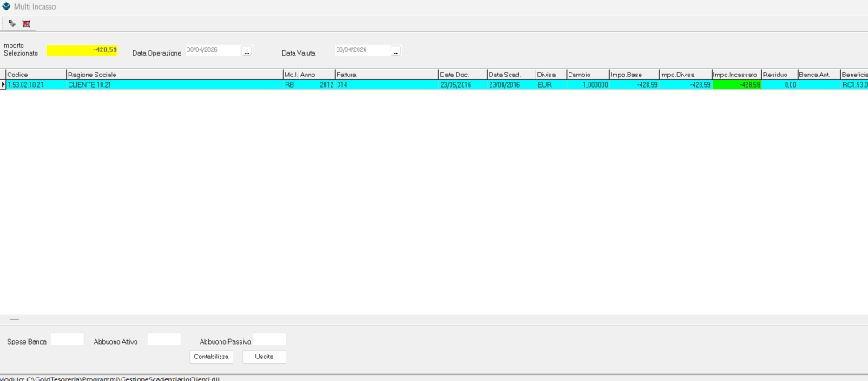868x381 pixels.
Task: Click the Banca Ant. column header
Action: pos(819,75)
